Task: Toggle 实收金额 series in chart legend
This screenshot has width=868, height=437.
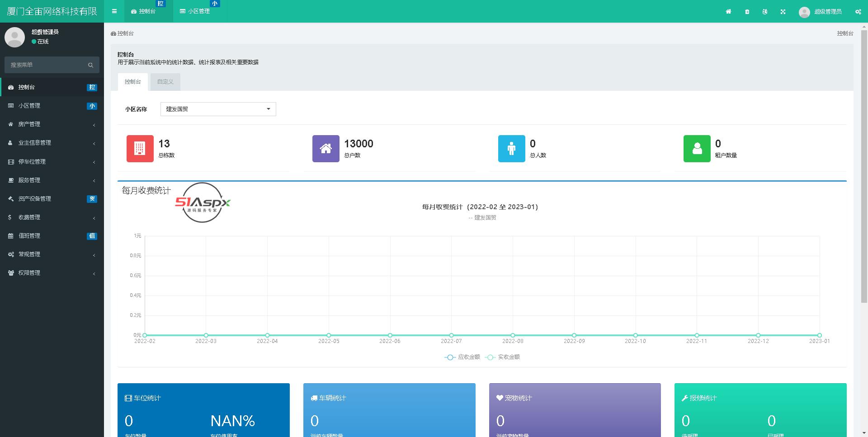Action: pyautogui.click(x=503, y=357)
